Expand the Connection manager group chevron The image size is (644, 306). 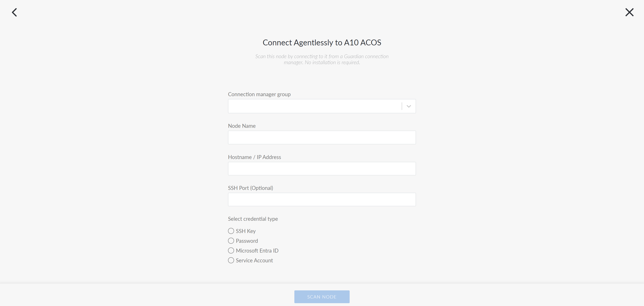pos(409,106)
